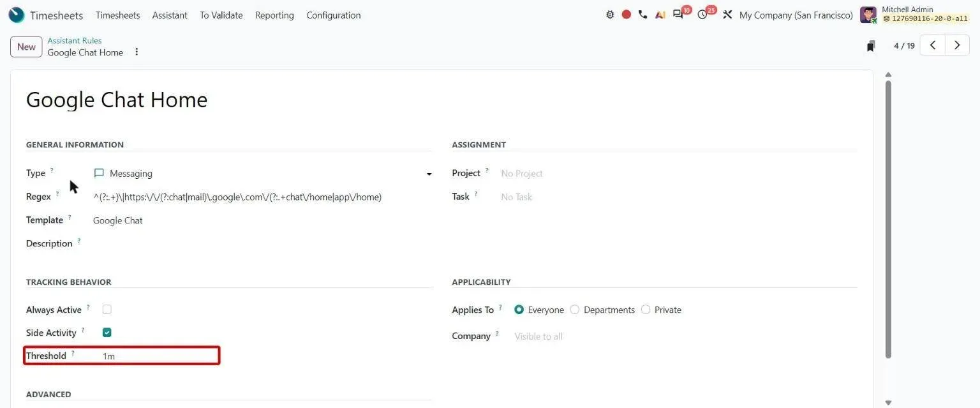
Task: Open the Project field with No Project
Action: [678, 174]
